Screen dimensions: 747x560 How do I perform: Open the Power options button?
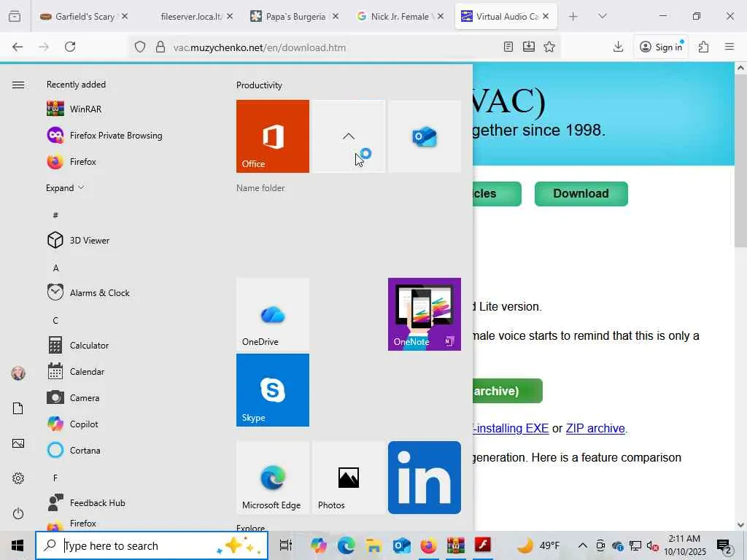18,513
